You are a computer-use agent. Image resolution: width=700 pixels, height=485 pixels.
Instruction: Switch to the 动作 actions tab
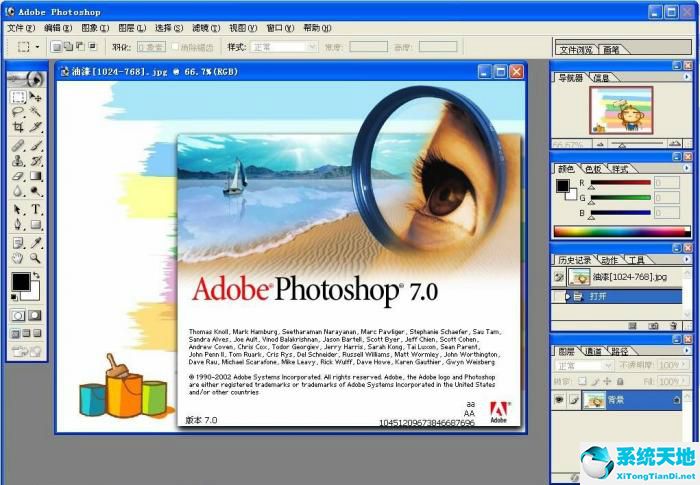(609, 260)
